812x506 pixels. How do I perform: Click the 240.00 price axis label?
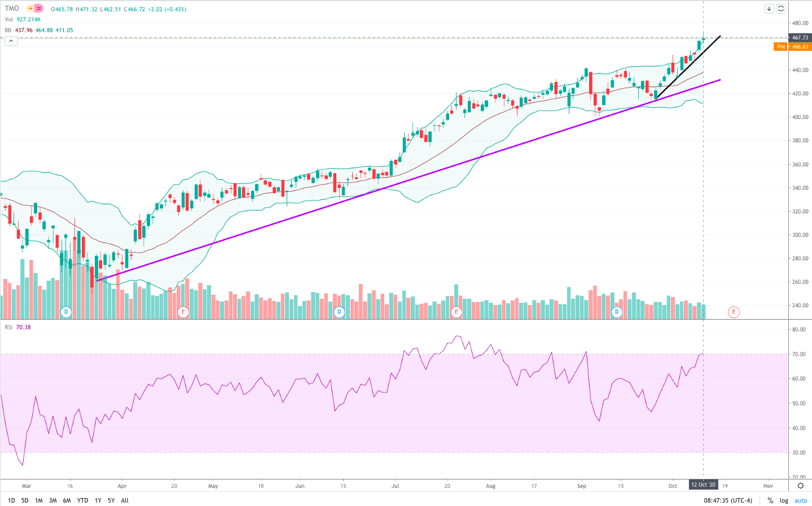[800, 306]
